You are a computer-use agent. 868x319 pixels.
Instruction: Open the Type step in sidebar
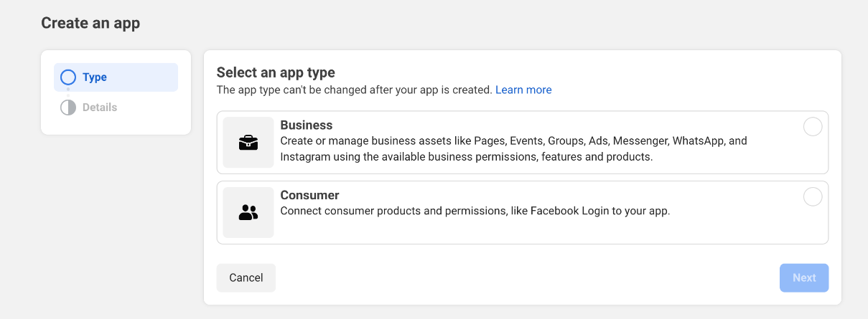pos(95,77)
